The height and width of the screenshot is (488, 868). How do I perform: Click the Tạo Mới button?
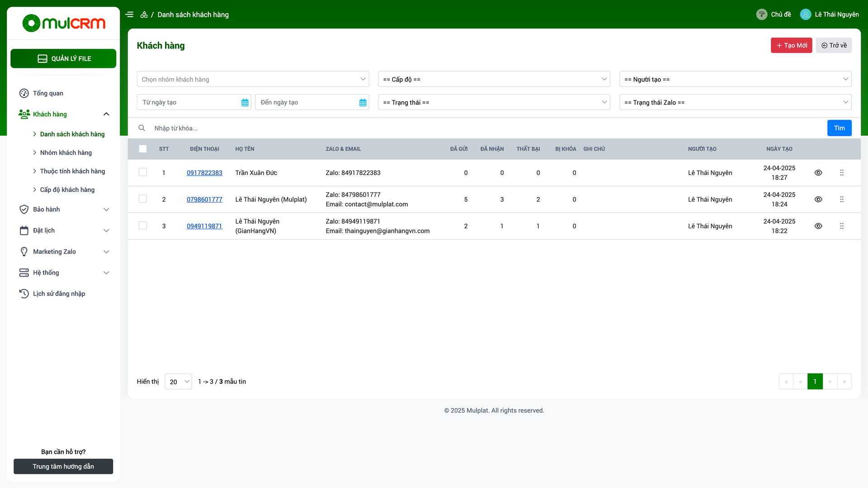pyautogui.click(x=791, y=45)
